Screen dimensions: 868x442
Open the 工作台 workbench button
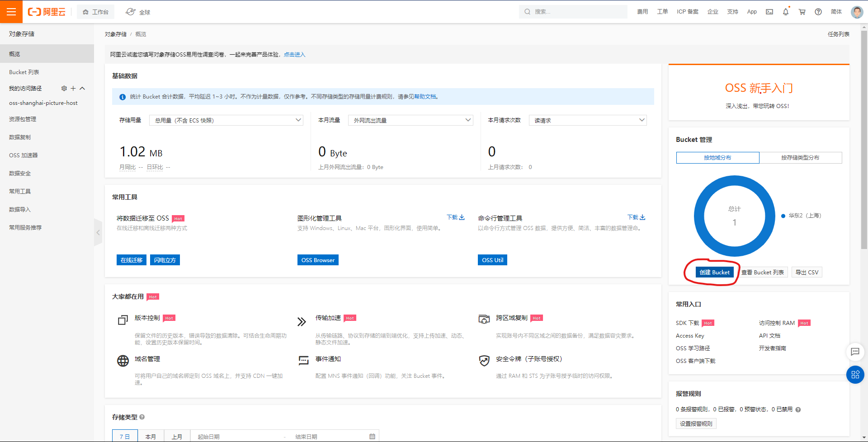95,12
